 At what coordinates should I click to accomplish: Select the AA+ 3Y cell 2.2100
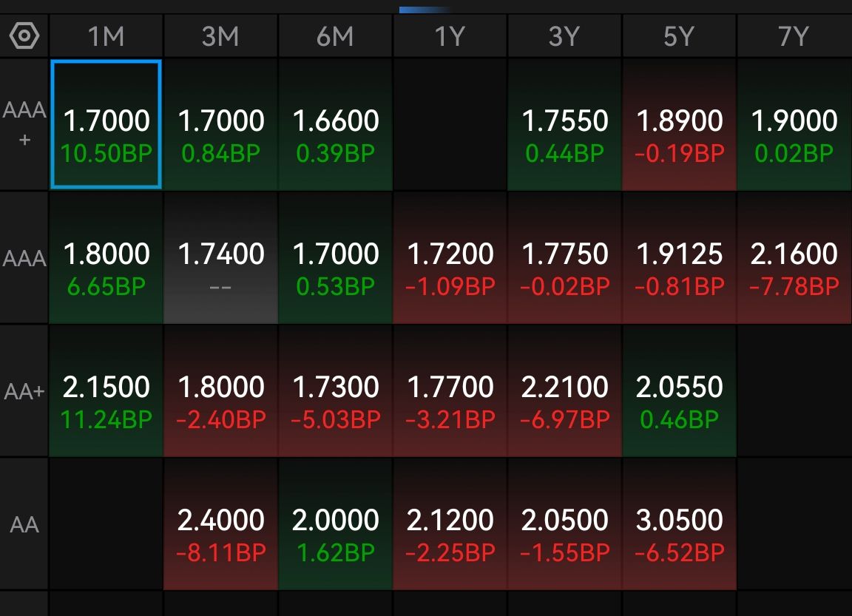564,391
